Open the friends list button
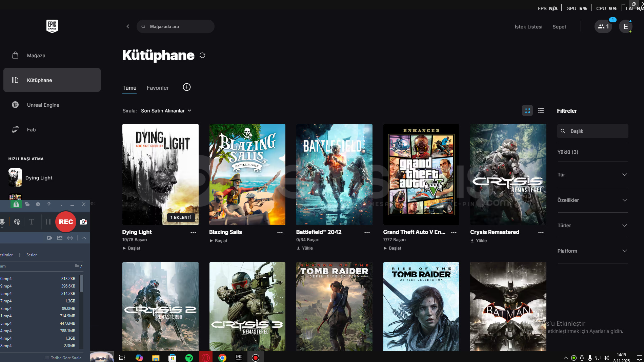Image resolution: width=644 pixels, height=362 pixels. tap(603, 26)
